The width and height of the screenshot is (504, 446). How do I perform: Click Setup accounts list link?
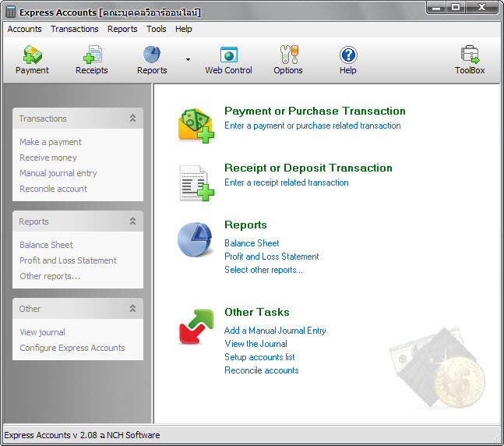(x=259, y=357)
